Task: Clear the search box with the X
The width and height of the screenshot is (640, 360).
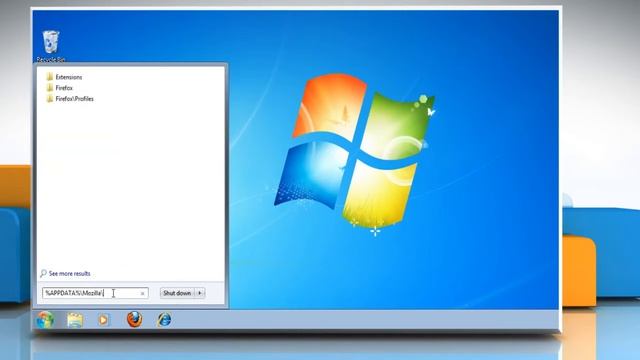Action: tap(142, 293)
